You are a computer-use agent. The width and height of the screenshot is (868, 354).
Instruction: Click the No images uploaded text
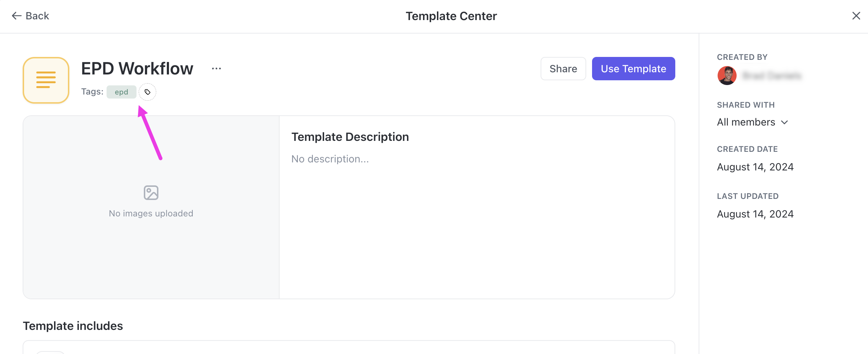151,213
